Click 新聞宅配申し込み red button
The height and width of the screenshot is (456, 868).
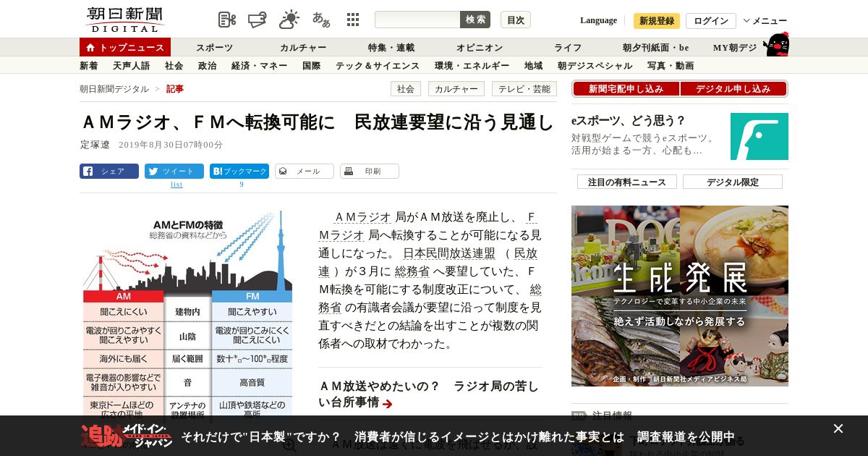pyautogui.click(x=626, y=89)
